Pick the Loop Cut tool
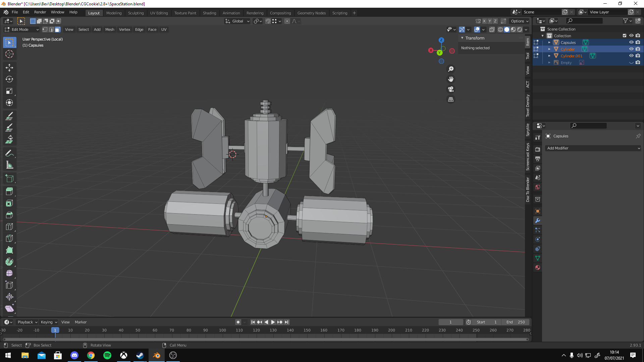The height and width of the screenshot is (362, 644). coord(9,227)
